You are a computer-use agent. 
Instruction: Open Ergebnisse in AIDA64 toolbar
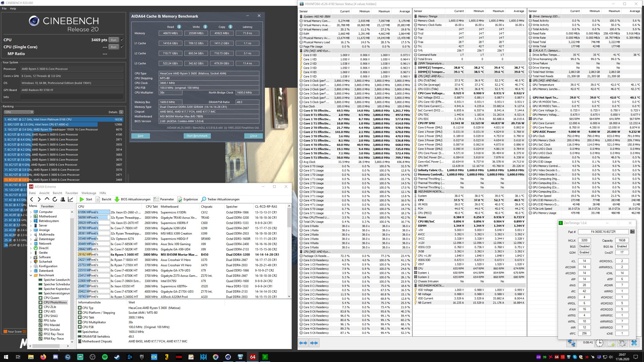click(187, 199)
